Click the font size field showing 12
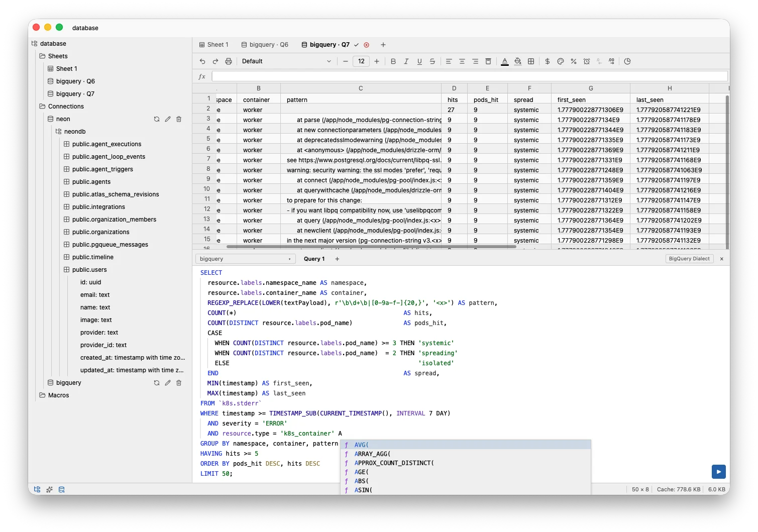 point(361,61)
